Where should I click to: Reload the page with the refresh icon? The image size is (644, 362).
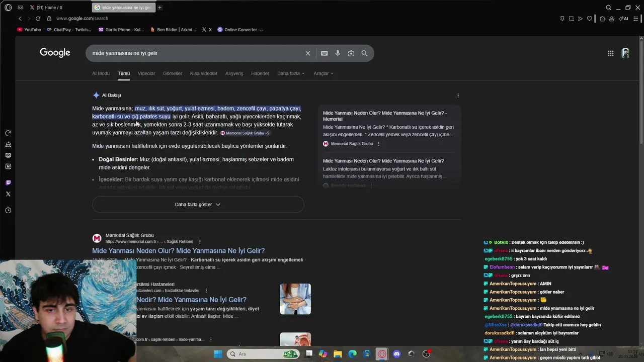tap(38, 19)
